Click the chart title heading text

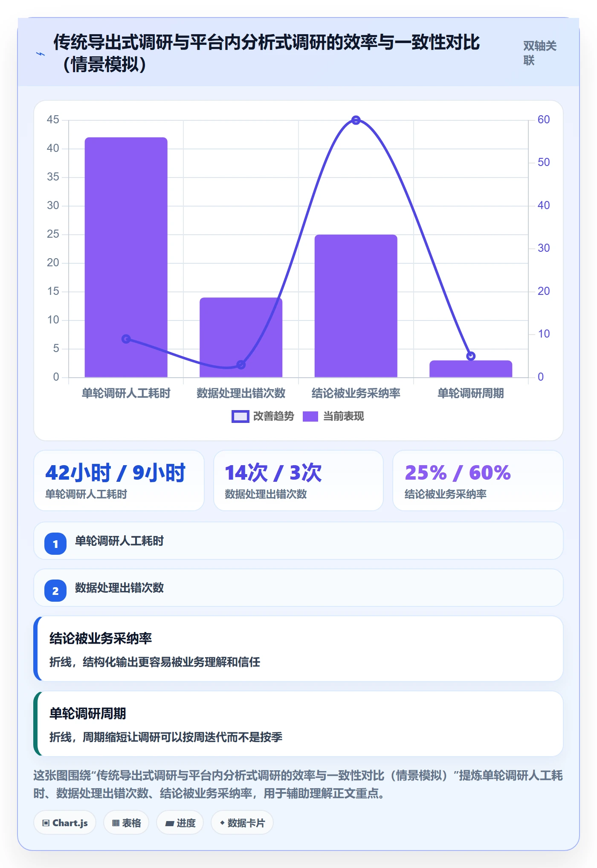pos(267,53)
